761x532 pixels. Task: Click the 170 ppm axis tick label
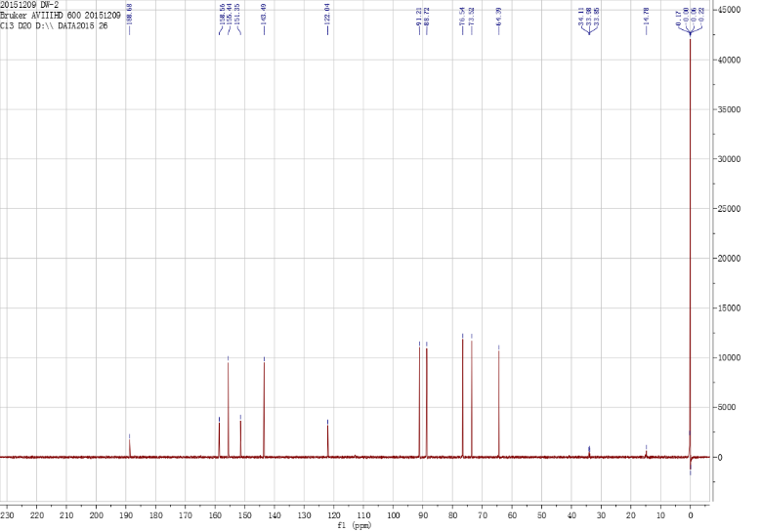click(186, 515)
